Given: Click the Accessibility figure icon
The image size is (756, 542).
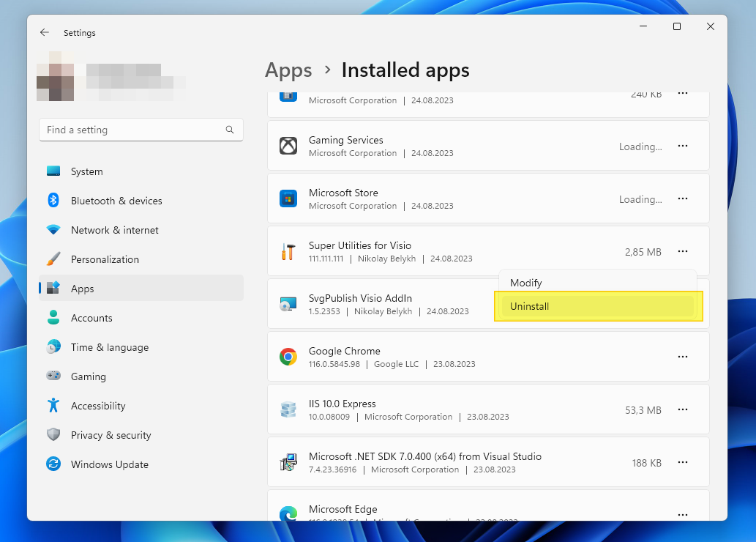Looking at the screenshot, I should pos(53,406).
